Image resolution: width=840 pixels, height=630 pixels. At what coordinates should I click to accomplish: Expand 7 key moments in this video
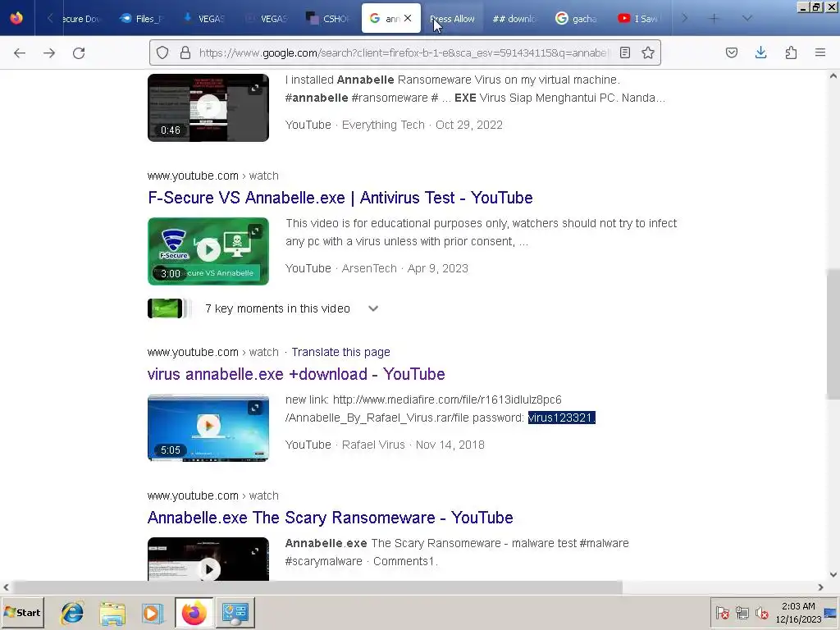(373, 308)
